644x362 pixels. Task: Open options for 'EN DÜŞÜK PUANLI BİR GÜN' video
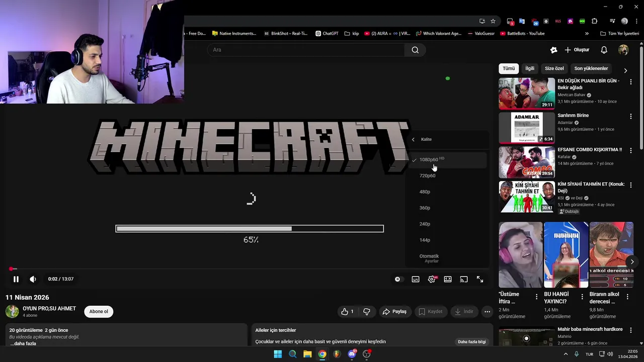(631, 82)
